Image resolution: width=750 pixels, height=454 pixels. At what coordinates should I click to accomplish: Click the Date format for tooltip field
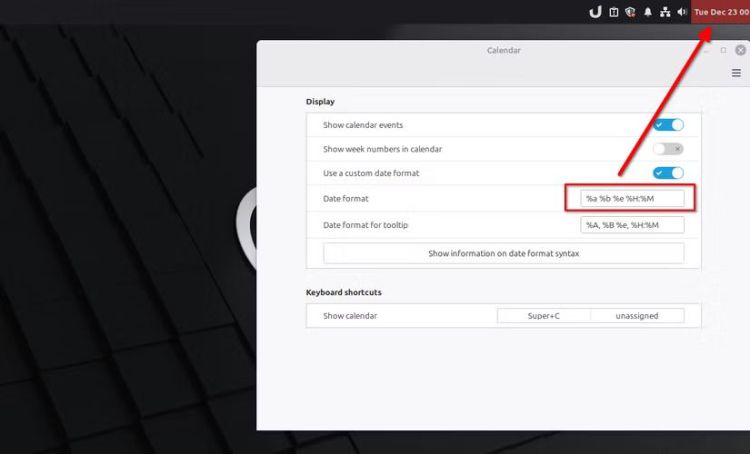coord(632,225)
